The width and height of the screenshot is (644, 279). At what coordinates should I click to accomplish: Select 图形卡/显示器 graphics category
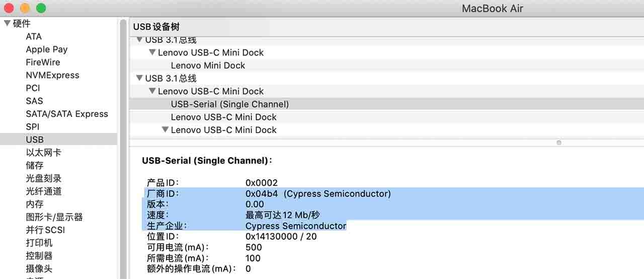click(x=54, y=217)
